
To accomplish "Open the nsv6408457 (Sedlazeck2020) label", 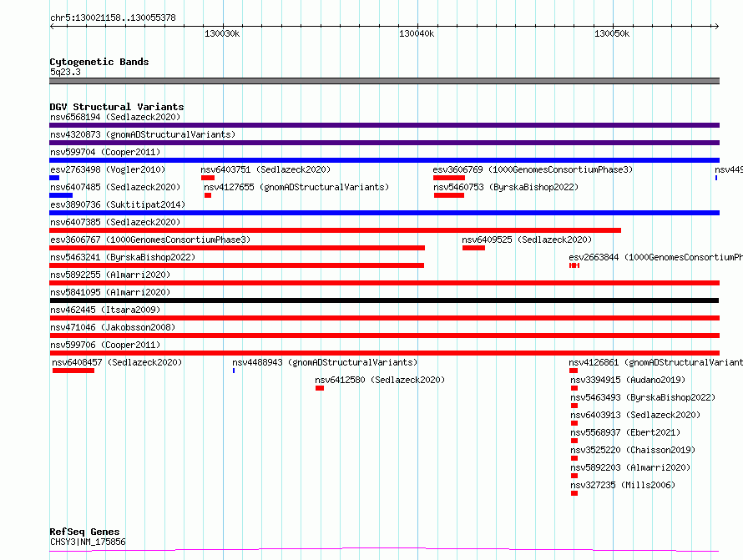I will click(117, 362).
